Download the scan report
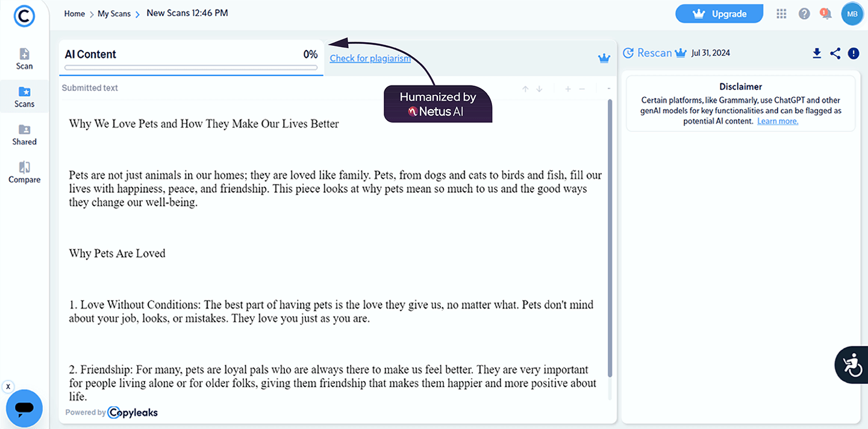Screen dimensions: 868x429 click(817, 53)
